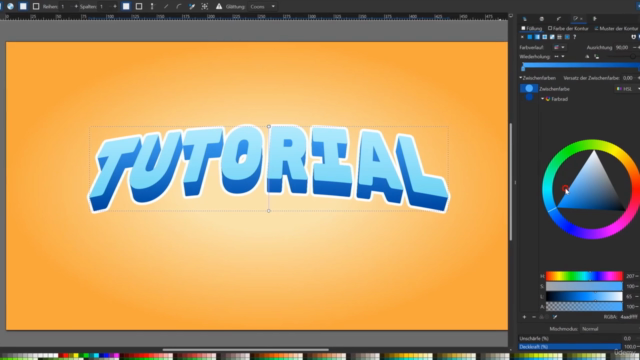Pick color with the eyedropper icon
640x360 pixels.
555,317
